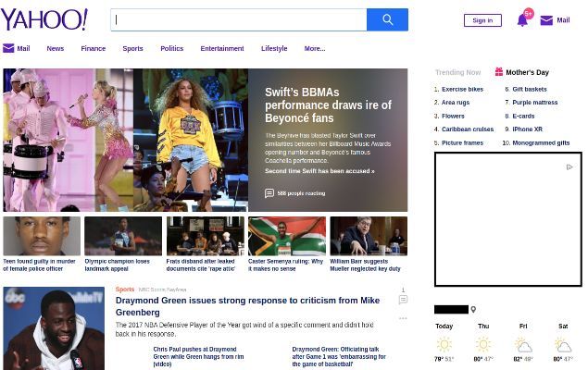Click 'Second time Swift has been accused' link
Image resolution: width=588 pixels, height=370 pixels.
click(319, 171)
